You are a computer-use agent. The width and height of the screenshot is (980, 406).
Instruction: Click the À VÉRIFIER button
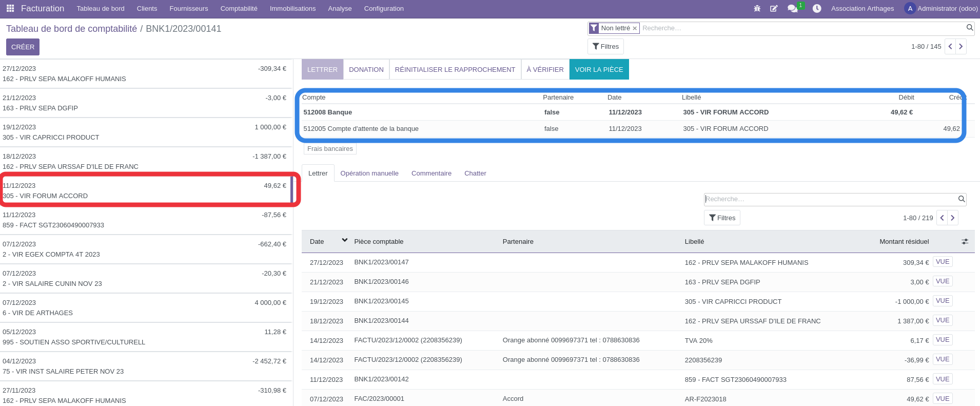[545, 69]
